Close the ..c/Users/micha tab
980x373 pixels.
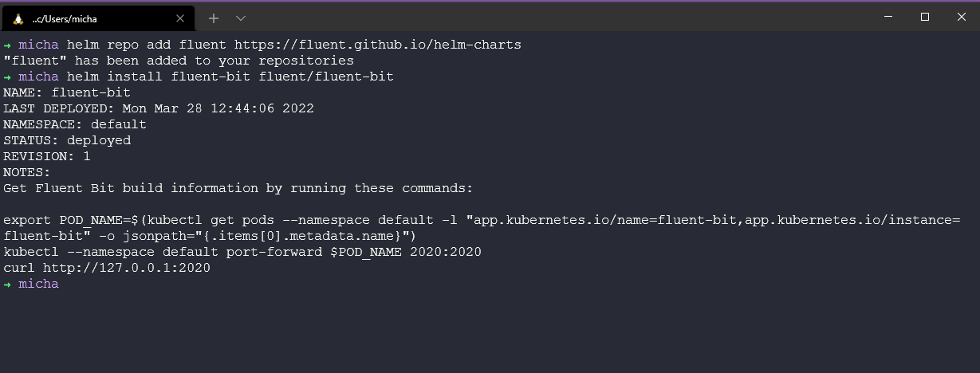(x=180, y=18)
